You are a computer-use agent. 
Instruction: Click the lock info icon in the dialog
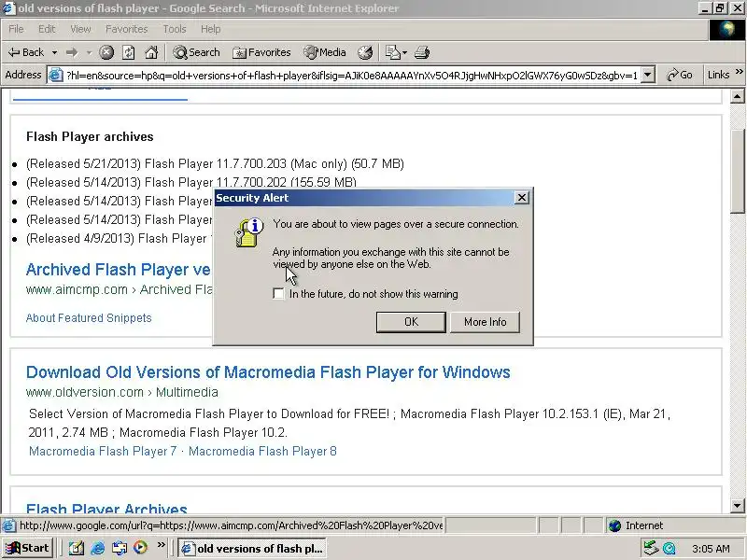coord(248,232)
